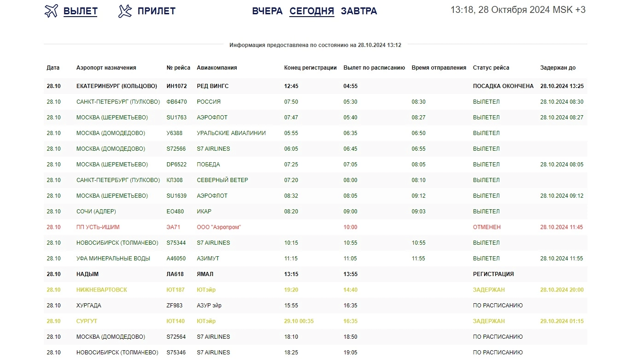
Task: Click delayed flight number ЮТ187
Action: click(x=176, y=290)
